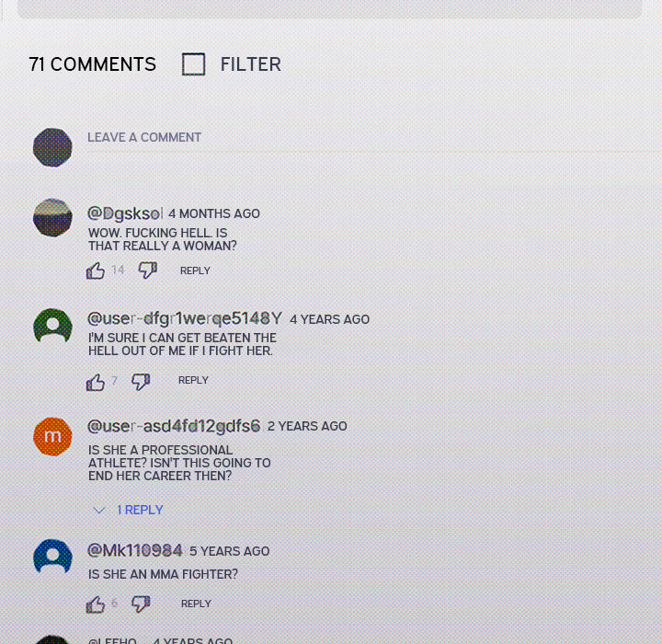Click the blue avatar of @Mk110984

coord(52,557)
